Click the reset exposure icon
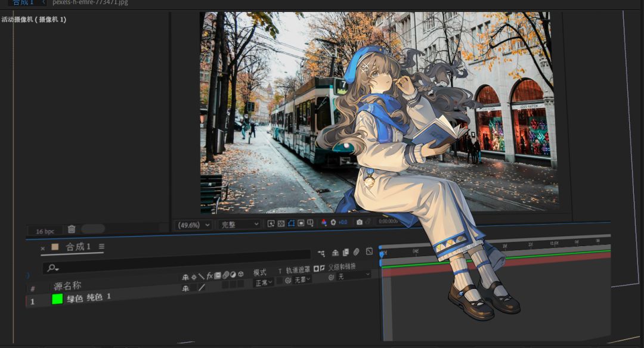The image size is (644, 348). tap(333, 223)
